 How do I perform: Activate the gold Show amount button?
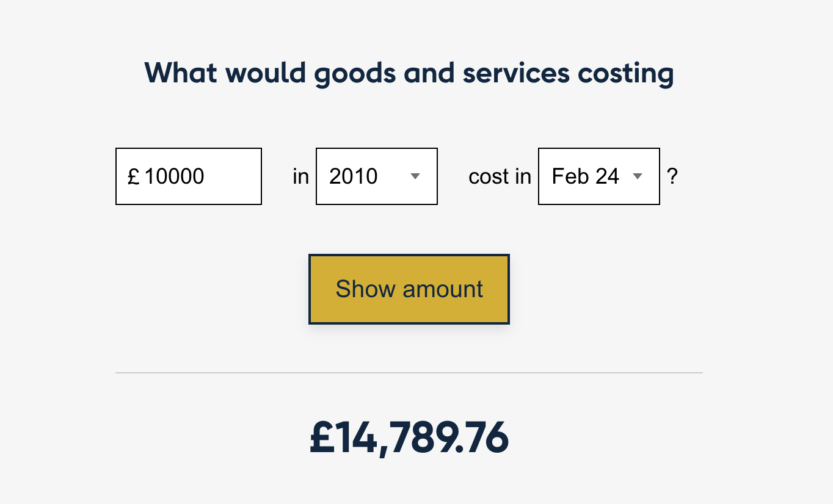click(x=409, y=289)
